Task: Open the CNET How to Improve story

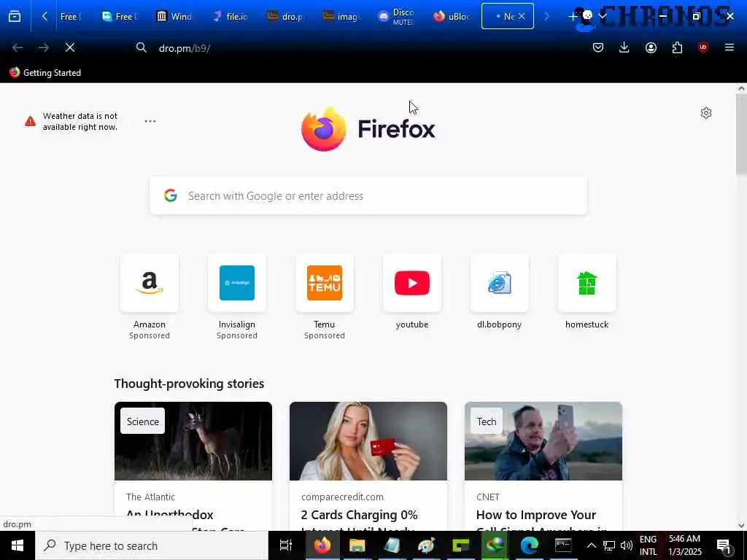Action: click(543, 466)
